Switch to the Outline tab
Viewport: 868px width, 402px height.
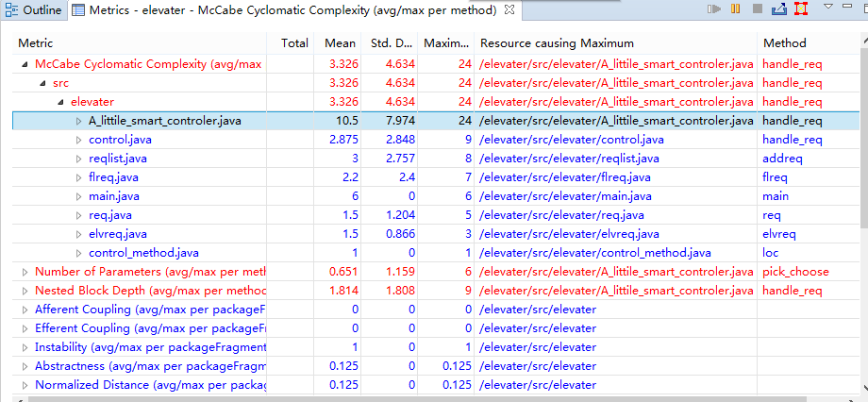click(x=33, y=10)
